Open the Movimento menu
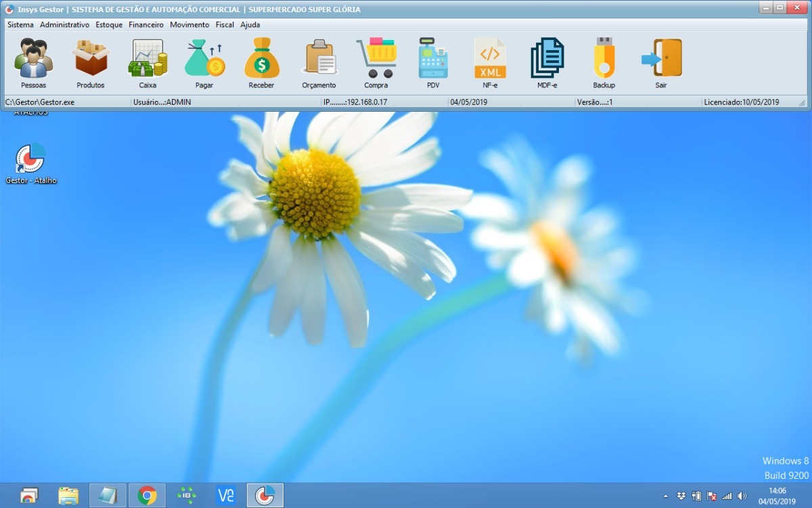Screen dimensions: 812x508 tap(189, 24)
